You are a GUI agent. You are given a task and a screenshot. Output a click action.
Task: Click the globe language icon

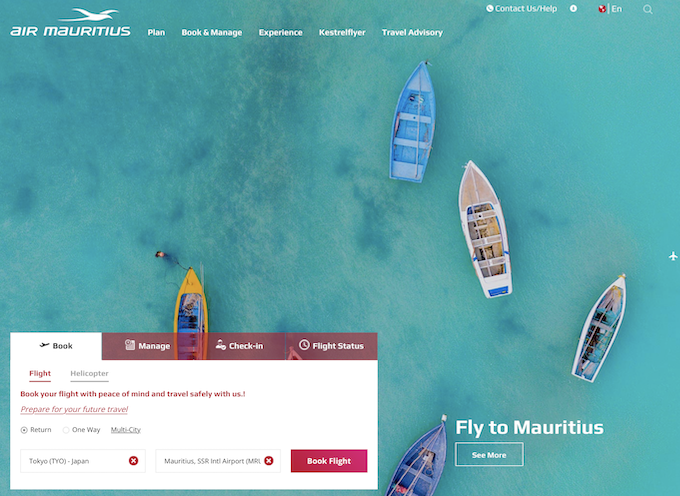[602, 9]
